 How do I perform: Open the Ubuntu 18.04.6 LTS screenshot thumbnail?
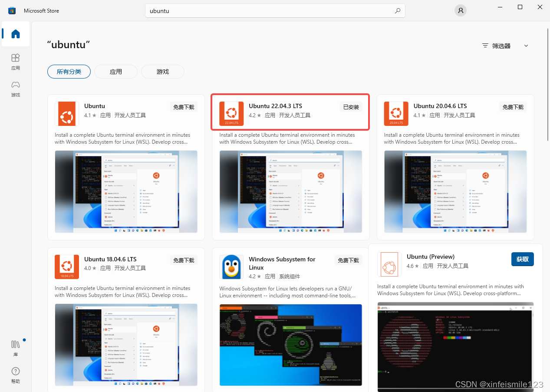click(126, 345)
